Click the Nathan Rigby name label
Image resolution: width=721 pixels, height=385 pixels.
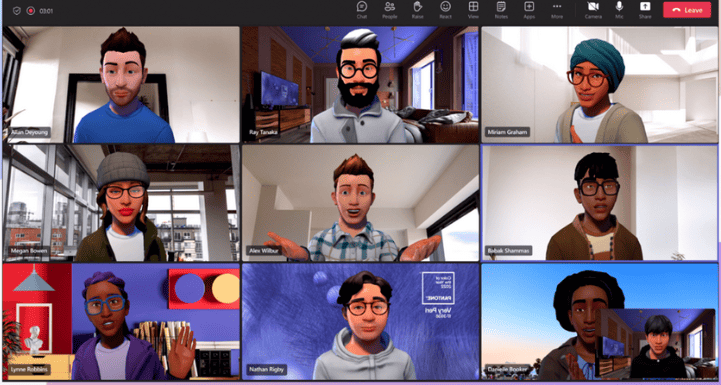click(x=267, y=369)
